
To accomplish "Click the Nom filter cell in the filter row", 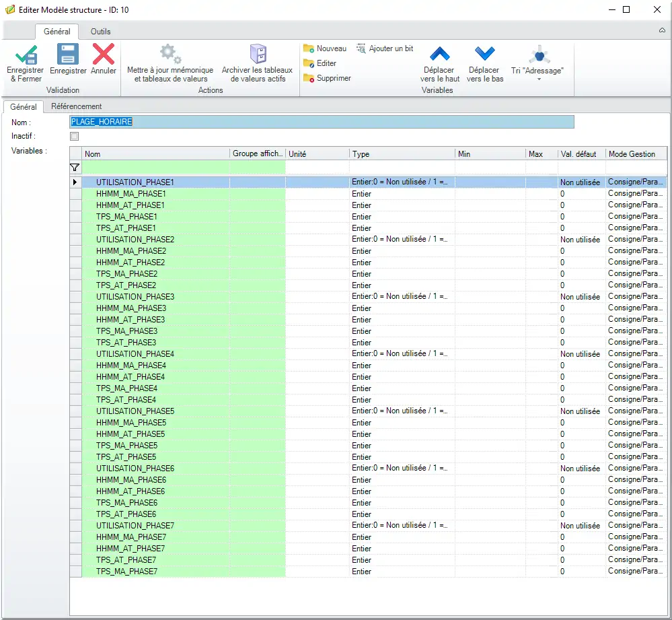I will 155,168.
